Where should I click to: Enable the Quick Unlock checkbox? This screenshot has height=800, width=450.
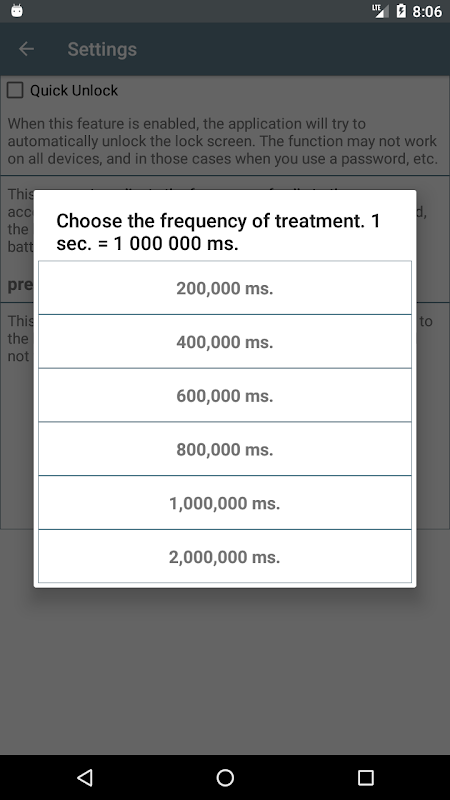[15, 90]
